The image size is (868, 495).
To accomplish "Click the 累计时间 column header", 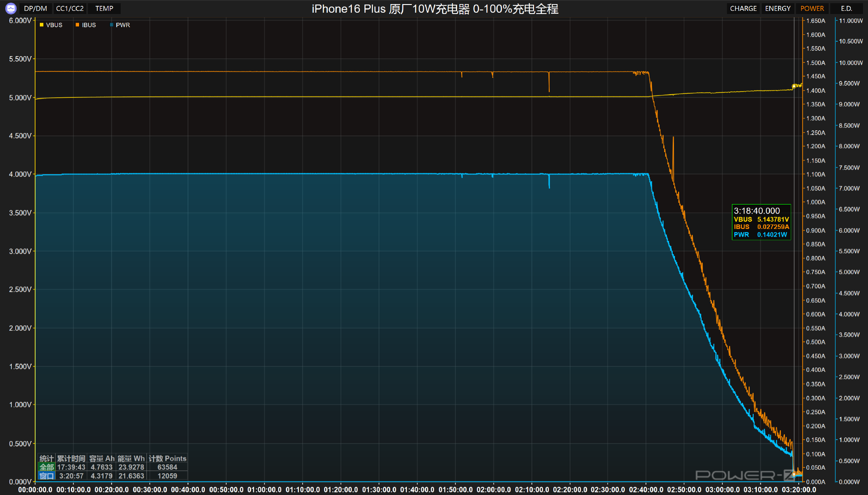I will [x=71, y=458].
